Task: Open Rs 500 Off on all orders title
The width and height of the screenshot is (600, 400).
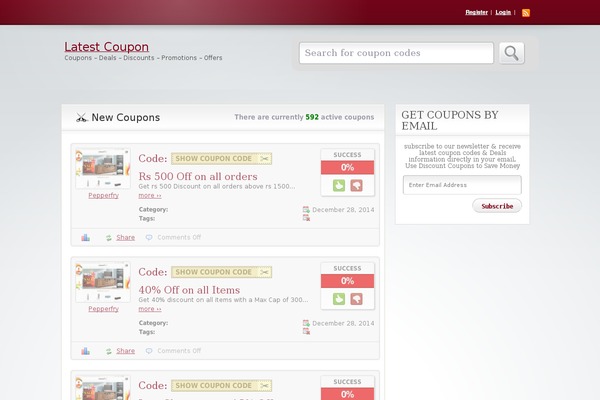Action: click(198, 176)
